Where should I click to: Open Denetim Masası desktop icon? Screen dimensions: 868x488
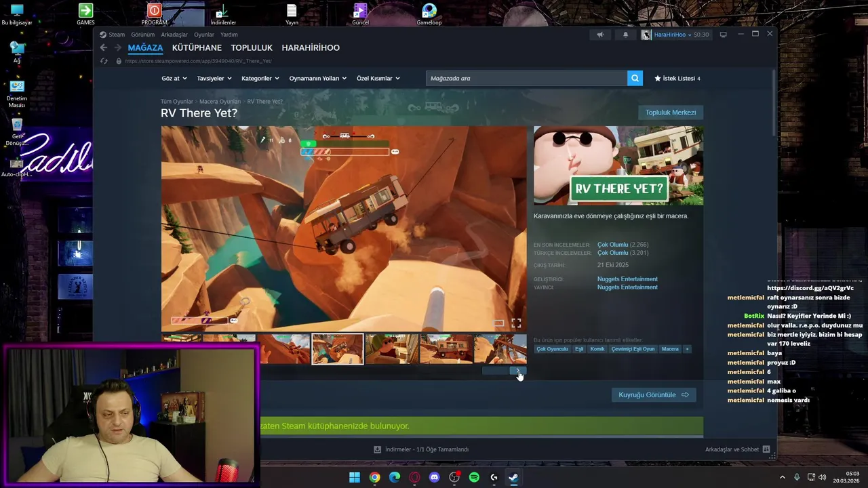point(17,94)
